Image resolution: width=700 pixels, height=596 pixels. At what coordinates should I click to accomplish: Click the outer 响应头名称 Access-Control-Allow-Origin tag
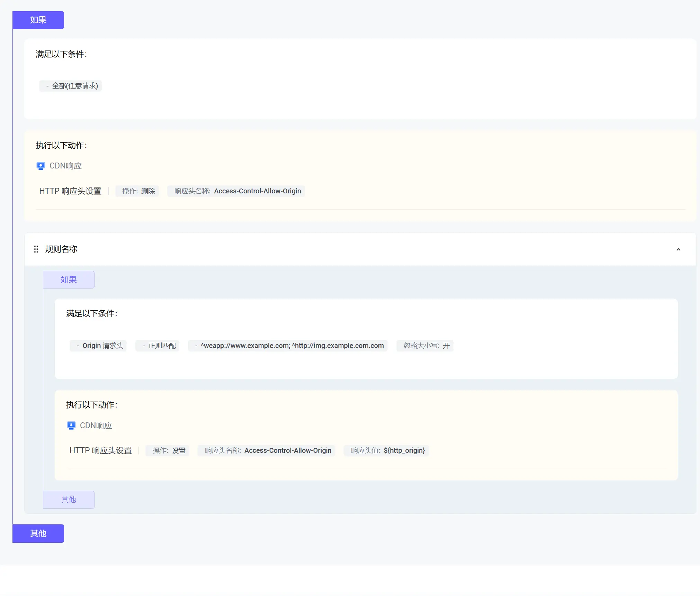(x=236, y=191)
